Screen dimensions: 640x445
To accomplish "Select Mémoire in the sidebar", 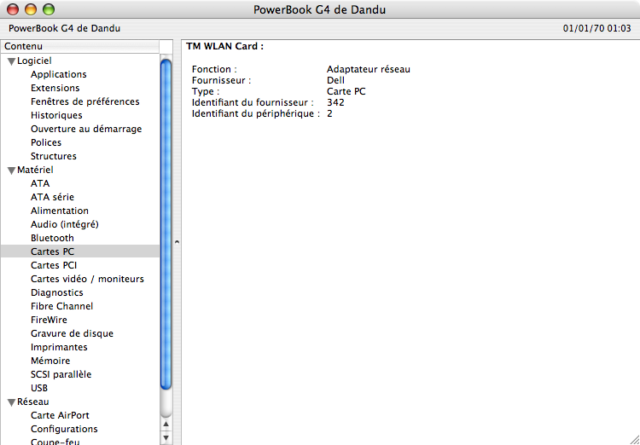I will click(x=50, y=361).
